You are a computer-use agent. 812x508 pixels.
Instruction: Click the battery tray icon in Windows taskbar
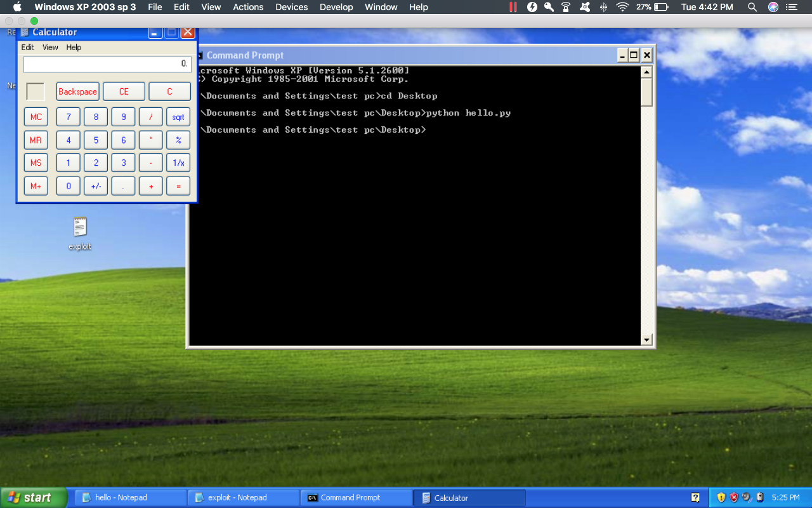(759, 497)
